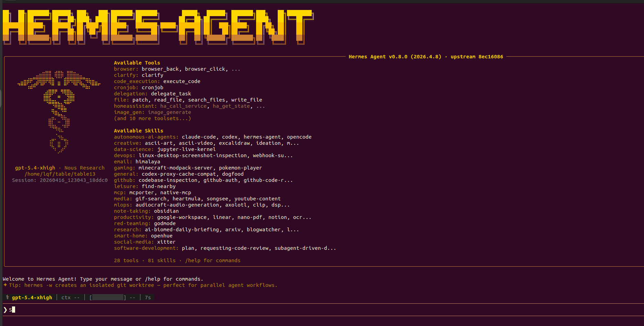Image resolution: width=644 pixels, height=326 pixels.
Task: Select the "browser_back" tool name
Action: click(160, 69)
